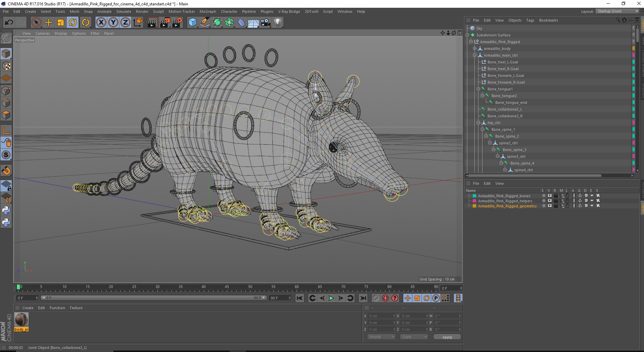Image resolution: width=644 pixels, height=352 pixels.
Task: Open the viewport Cameras menu
Action: pos(42,33)
